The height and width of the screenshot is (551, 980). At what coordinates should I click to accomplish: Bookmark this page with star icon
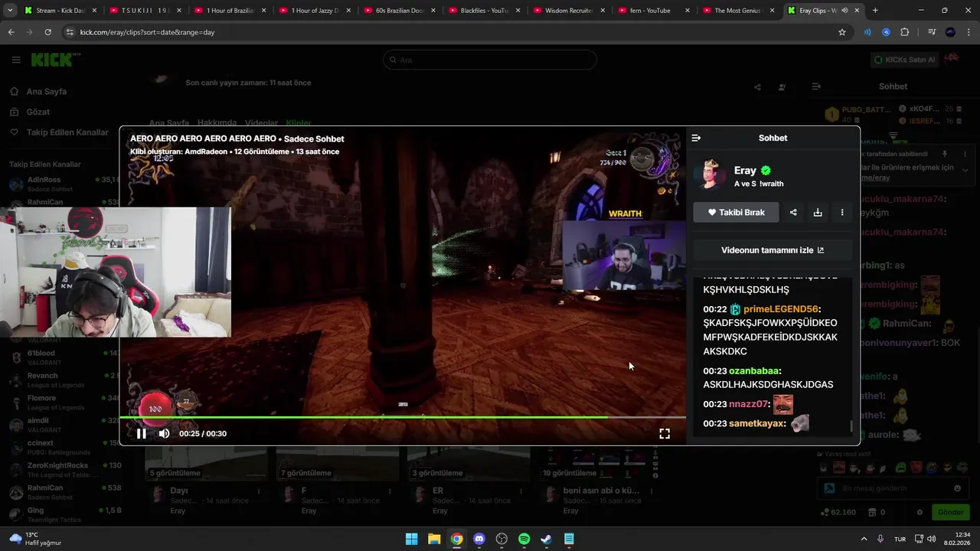842,32
